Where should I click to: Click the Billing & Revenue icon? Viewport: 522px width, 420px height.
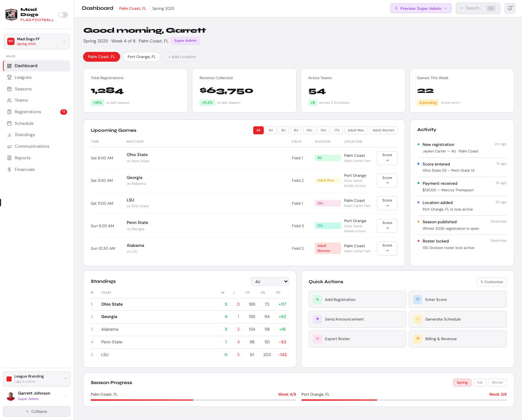(x=418, y=339)
